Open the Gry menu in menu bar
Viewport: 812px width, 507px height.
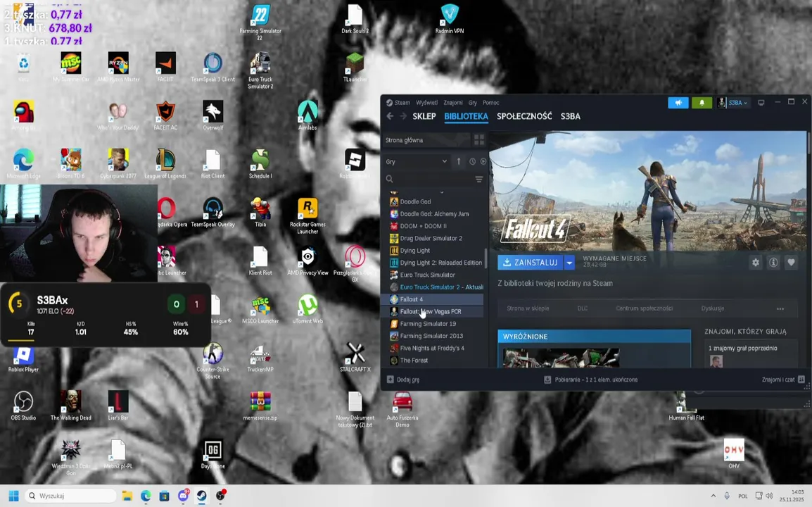pyautogui.click(x=473, y=103)
